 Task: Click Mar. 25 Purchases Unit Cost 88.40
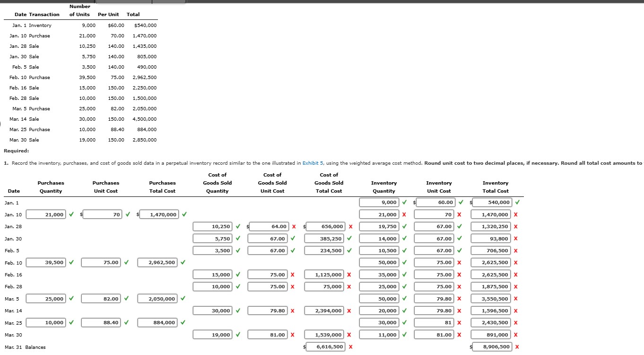101,322
